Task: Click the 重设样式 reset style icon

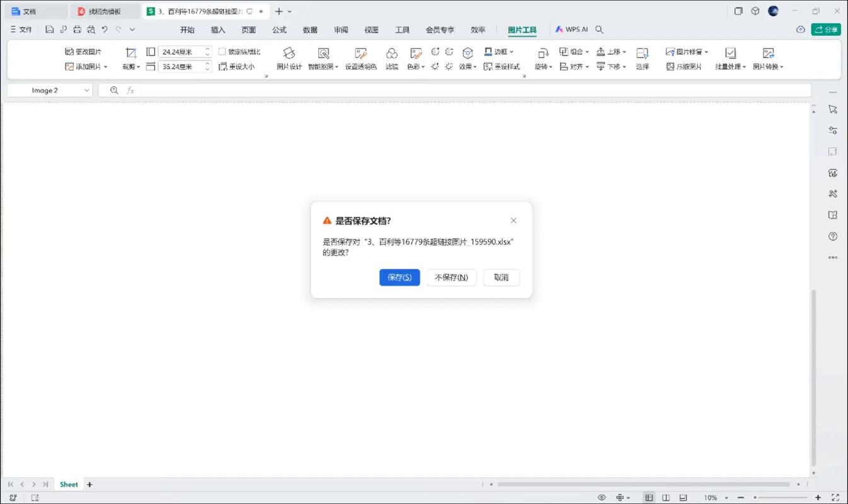Action: coord(488,66)
